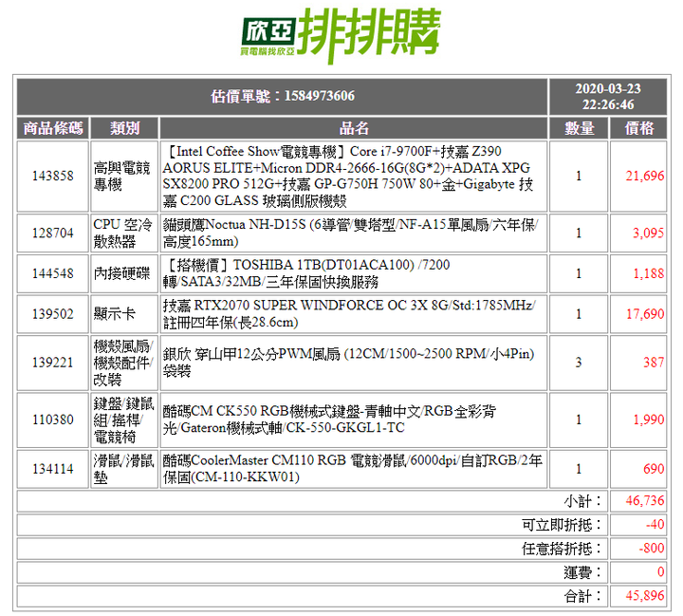Click quantity 3 in the fan row
This screenshot has height=616, width=683.
[x=579, y=363]
